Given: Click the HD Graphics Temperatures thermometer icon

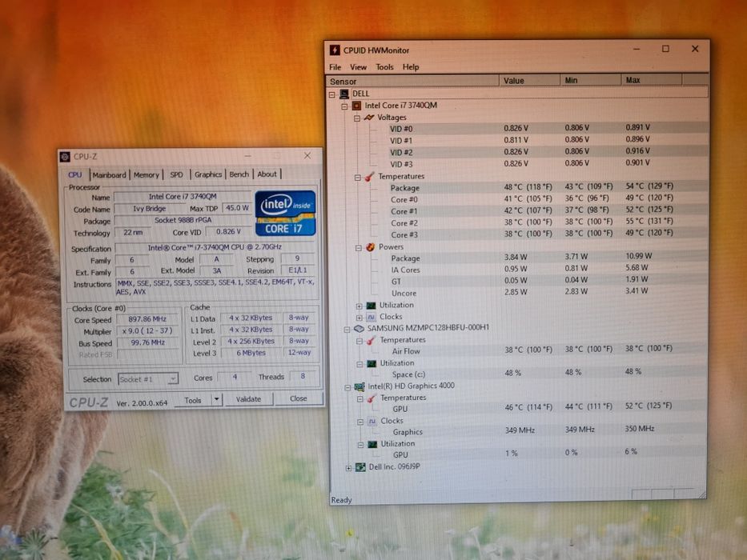Looking at the screenshot, I should 372,398.
